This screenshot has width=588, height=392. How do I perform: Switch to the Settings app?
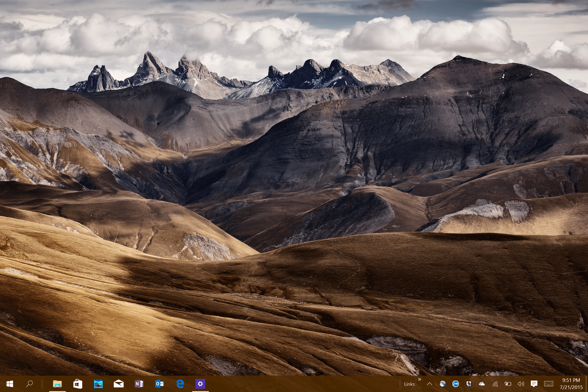(x=200, y=384)
